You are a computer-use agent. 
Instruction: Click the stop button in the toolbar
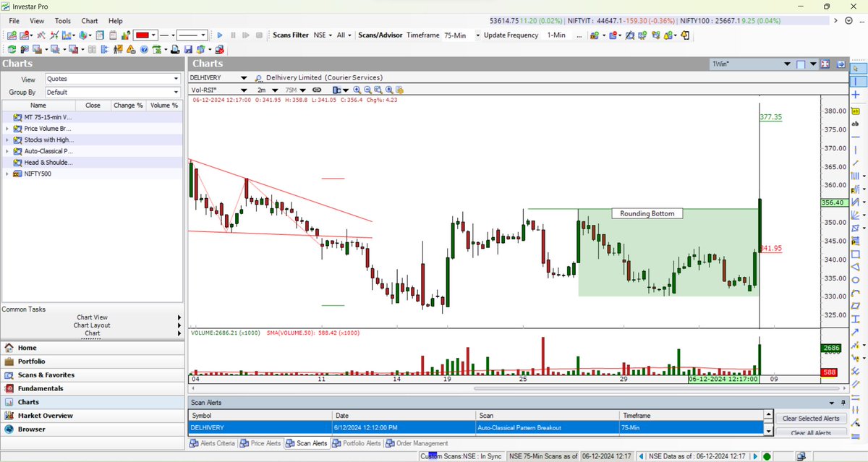259,35
